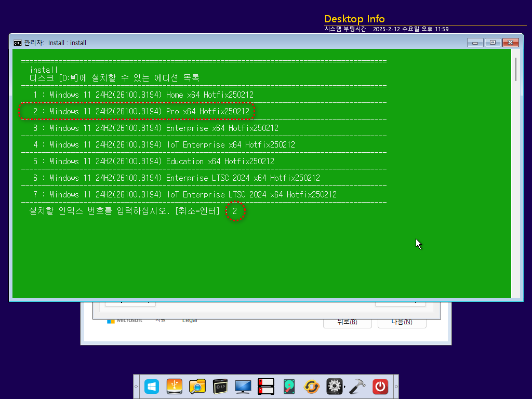532x399 pixels.
Task: Click line 4 IoT Enterprise x64 entry
Action: tap(164, 145)
